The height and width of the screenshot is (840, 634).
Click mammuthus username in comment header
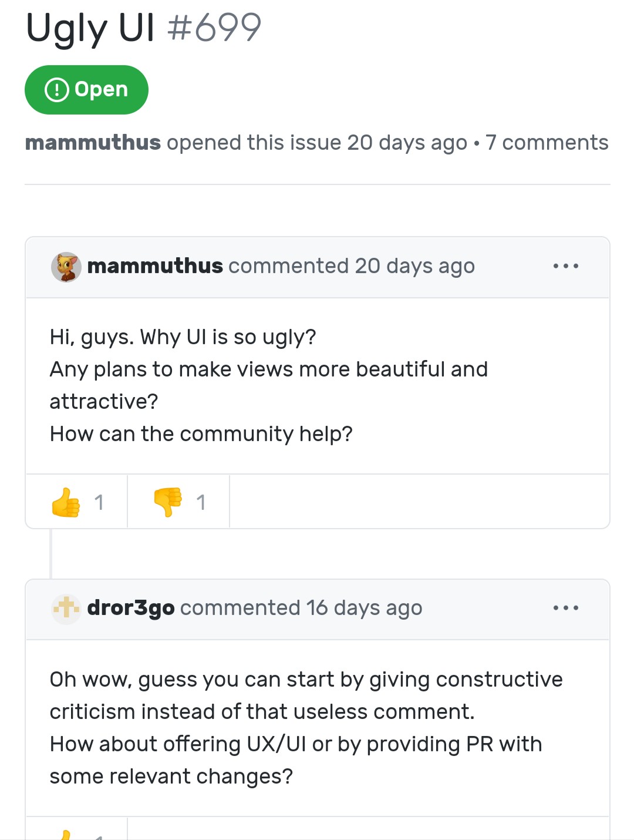point(155,266)
